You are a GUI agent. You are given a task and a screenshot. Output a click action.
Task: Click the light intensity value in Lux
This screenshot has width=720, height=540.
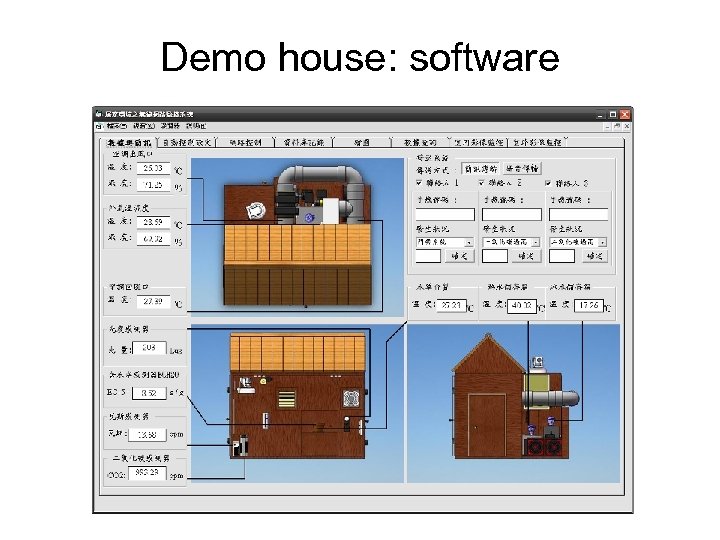click(x=149, y=348)
